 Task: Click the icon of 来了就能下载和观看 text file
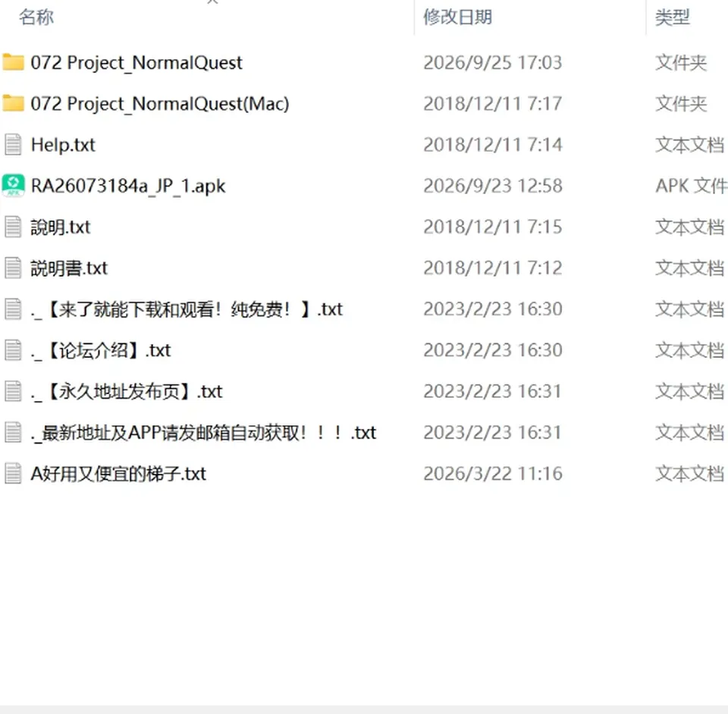[x=13, y=309]
